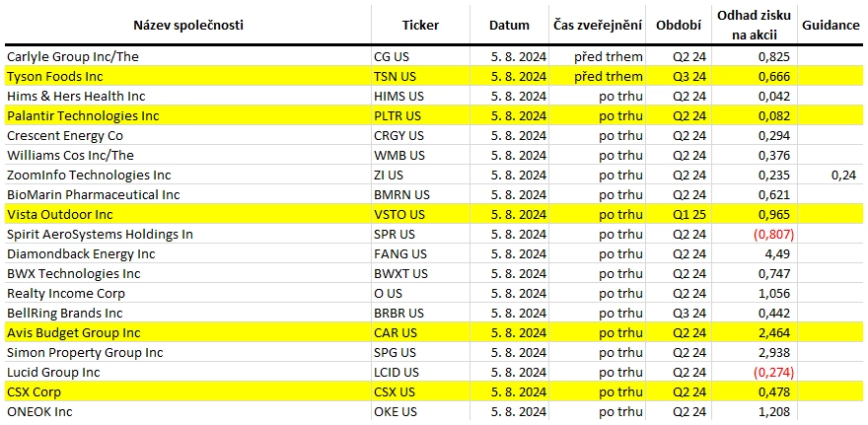
Task: Click the Tyson Foods Inc cell
Action: tap(188, 76)
